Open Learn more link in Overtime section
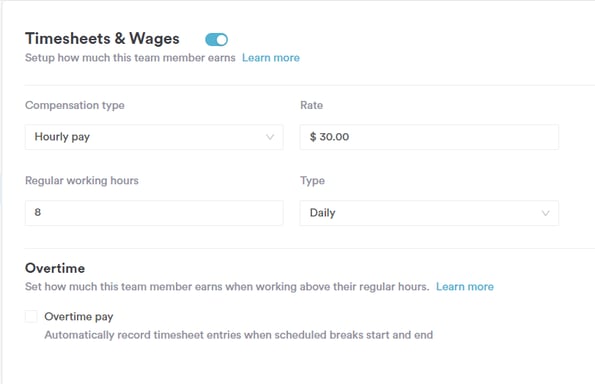Viewport: 595px width, 384px height. [x=465, y=286]
